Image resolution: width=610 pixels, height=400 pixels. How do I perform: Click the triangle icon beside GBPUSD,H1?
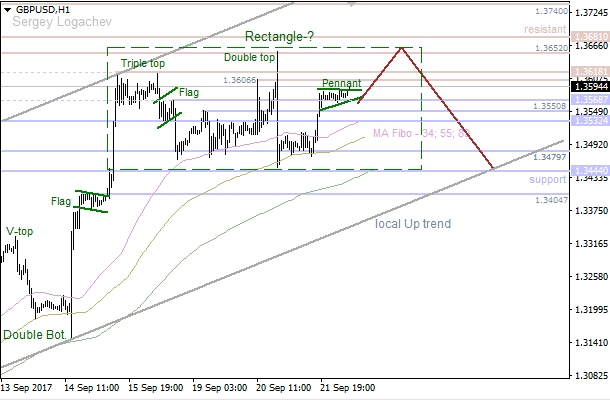7,8
